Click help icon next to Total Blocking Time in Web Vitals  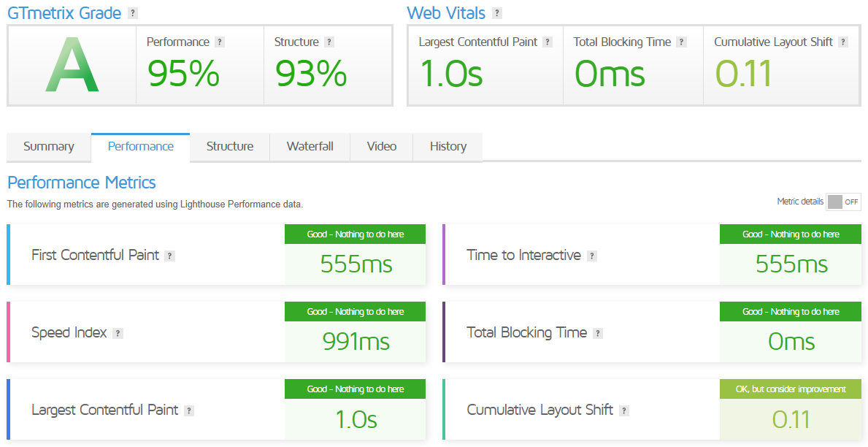[681, 42]
